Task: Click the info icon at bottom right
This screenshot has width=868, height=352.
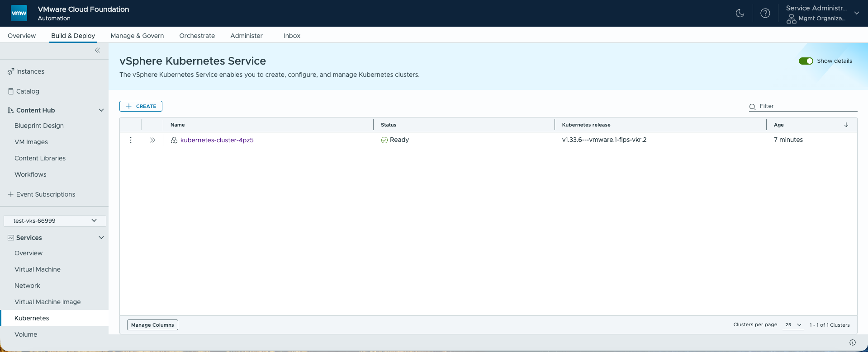Action: (852, 343)
